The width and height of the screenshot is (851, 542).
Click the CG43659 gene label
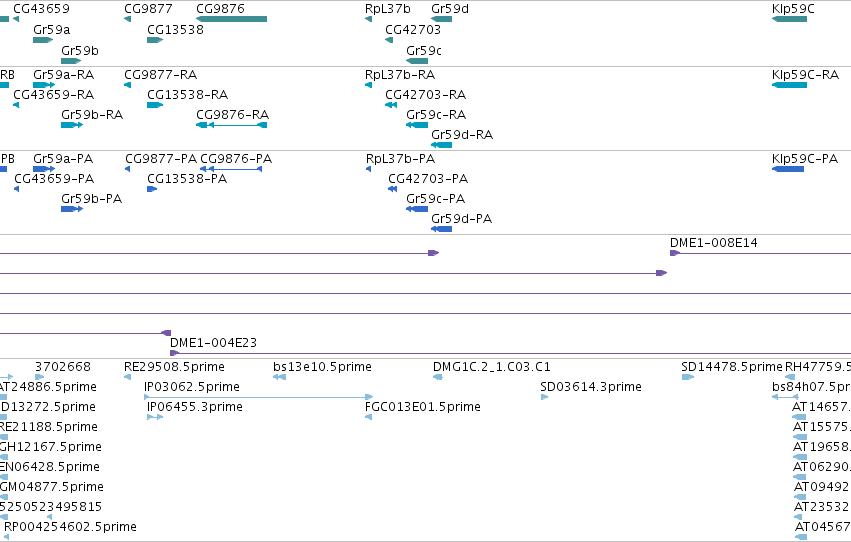point(41,9)
